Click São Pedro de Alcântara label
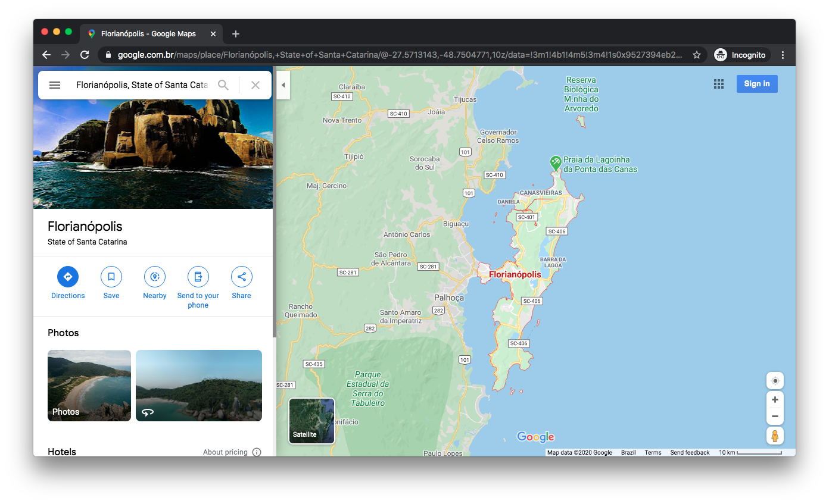This screenshot has width=829, height=504. click(x=391, y=259)
